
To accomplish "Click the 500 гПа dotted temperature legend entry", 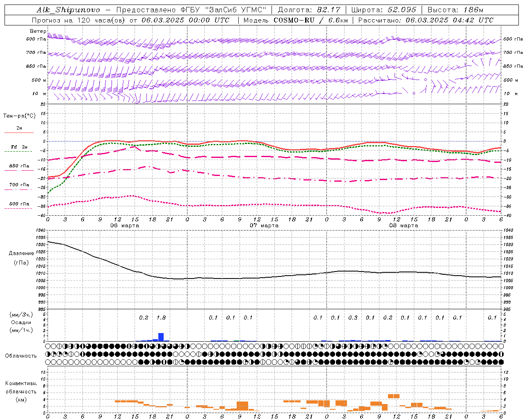I will click(x=19, y=204).
